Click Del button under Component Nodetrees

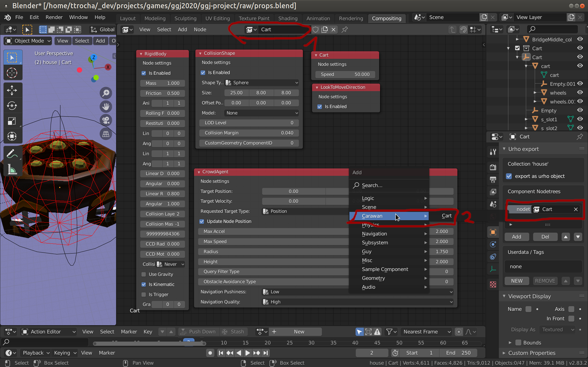545,237
